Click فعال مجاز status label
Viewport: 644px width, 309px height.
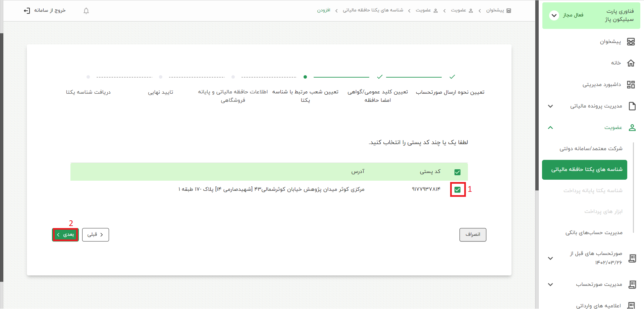(x=573, y=15)
